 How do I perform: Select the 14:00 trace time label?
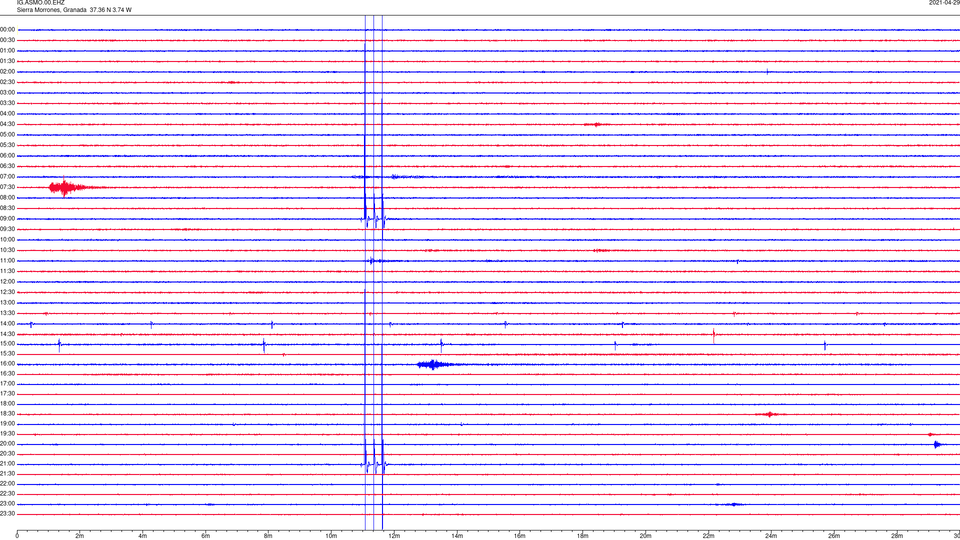(x=7, y=323)
